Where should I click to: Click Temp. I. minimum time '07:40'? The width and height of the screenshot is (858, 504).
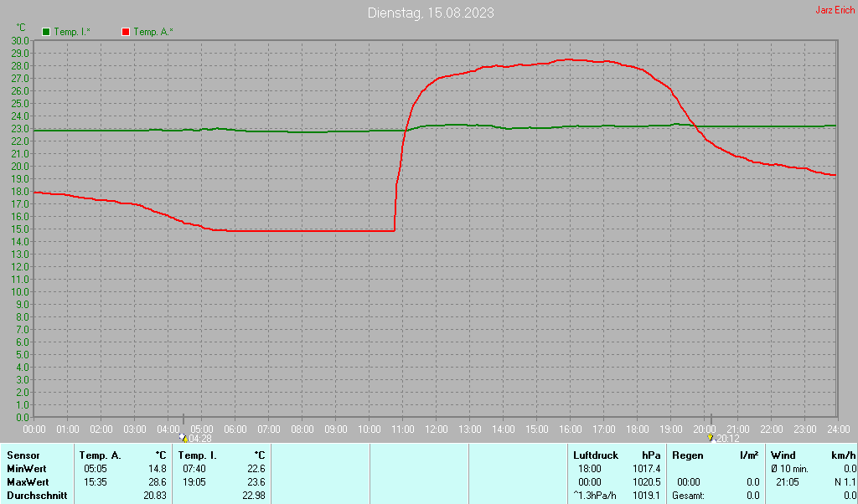[194, 469]
